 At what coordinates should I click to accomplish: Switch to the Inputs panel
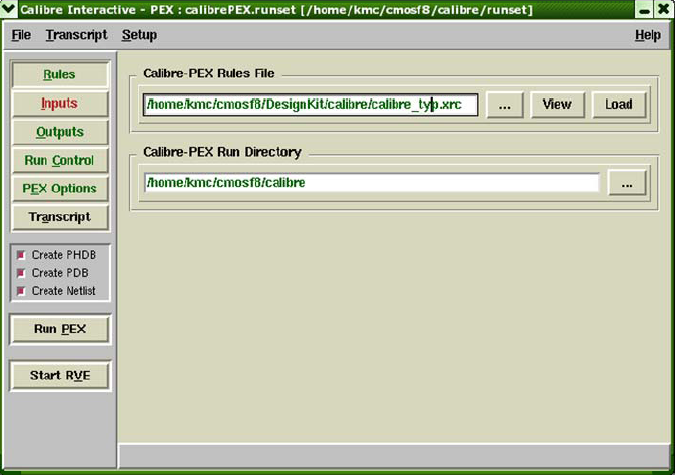click(x=60, y=103)
